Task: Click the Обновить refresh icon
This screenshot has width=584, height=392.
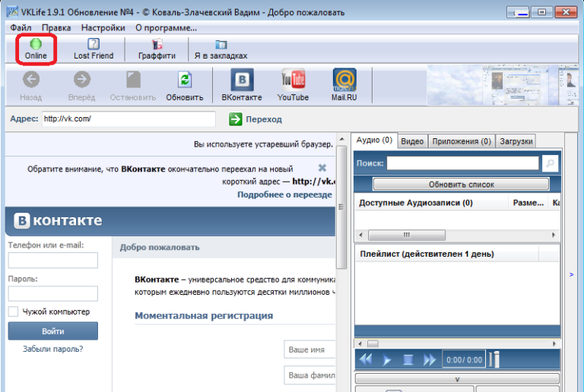Action: click(x=185, y=80)
